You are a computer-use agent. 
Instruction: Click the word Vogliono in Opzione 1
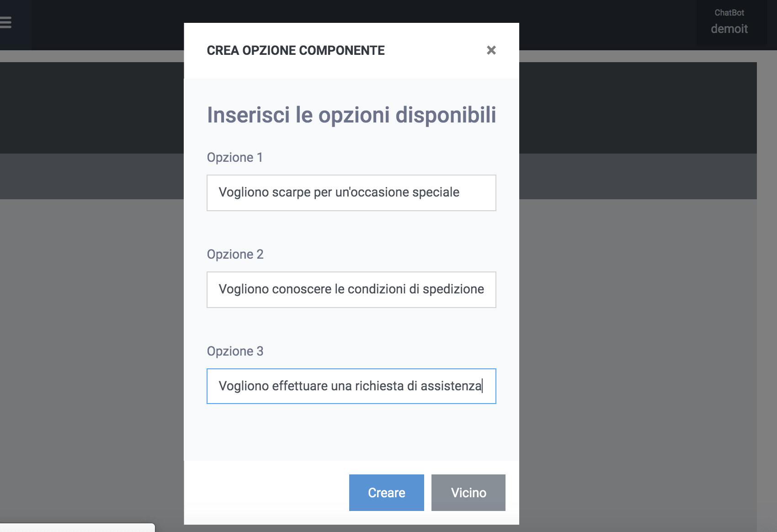244,192
